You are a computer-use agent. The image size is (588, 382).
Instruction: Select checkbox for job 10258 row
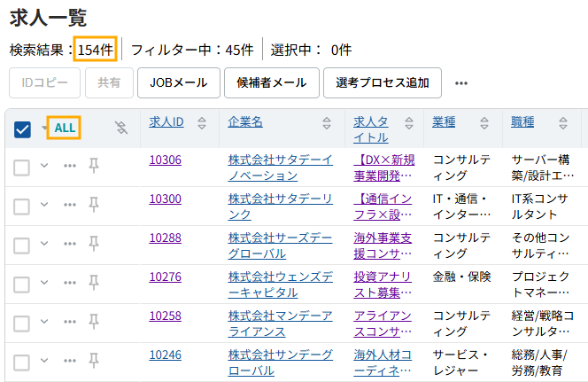pos(22,323)
